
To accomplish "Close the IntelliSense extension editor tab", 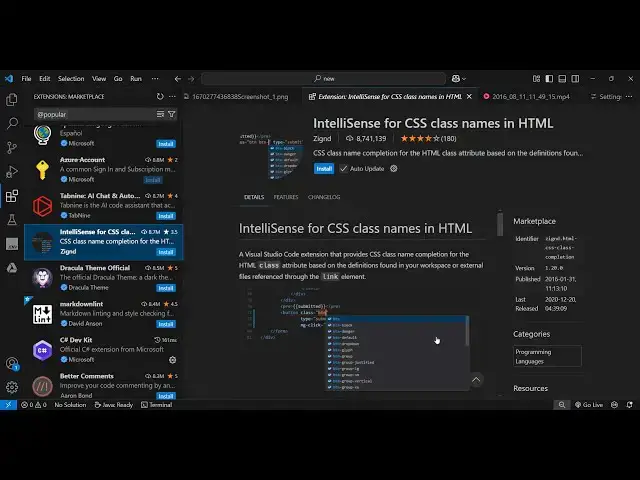I will (469, 97).
